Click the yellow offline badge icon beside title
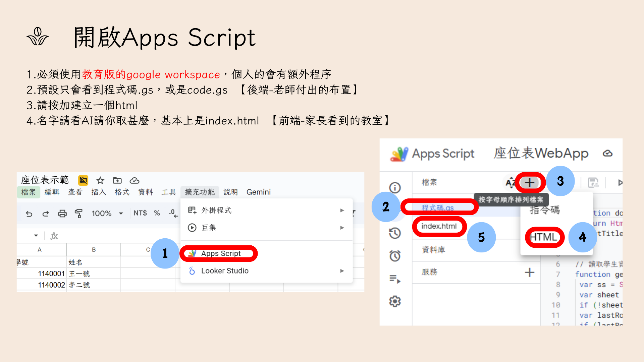Screen dimensions: 644x362 [x=83, y=180]
